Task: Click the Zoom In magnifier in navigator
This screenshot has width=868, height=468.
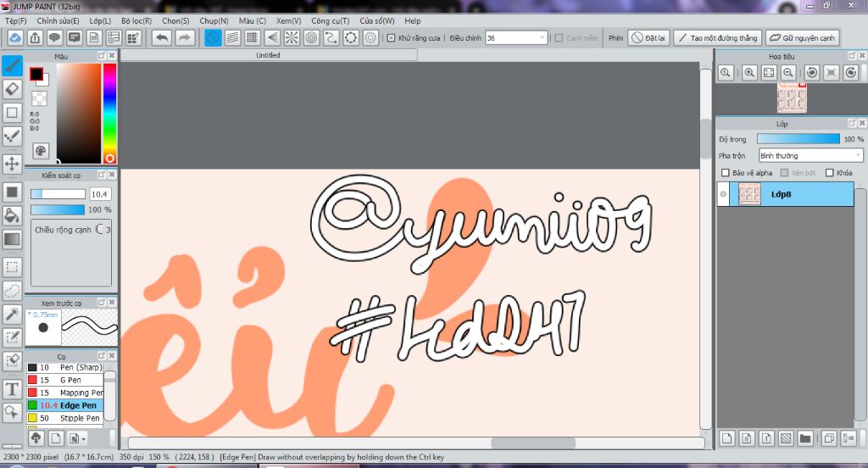Action: (749, 73)
